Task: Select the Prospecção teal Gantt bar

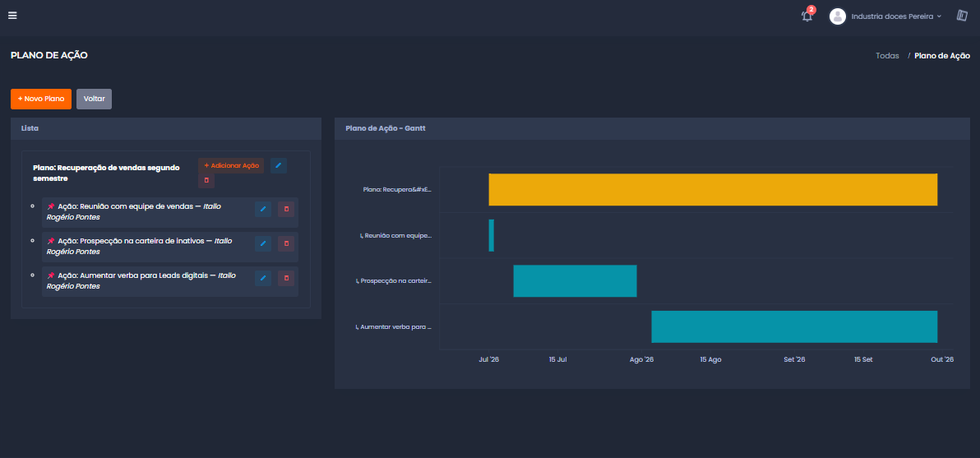Action: [575, 281]
